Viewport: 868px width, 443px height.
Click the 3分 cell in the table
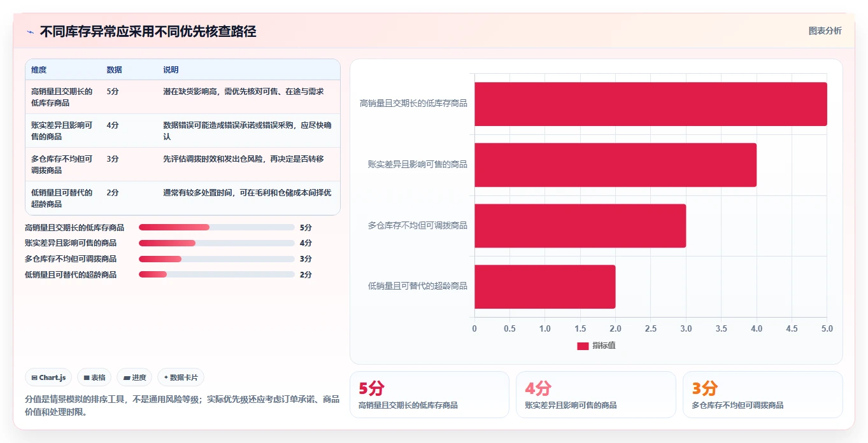[x=113, y=159]
